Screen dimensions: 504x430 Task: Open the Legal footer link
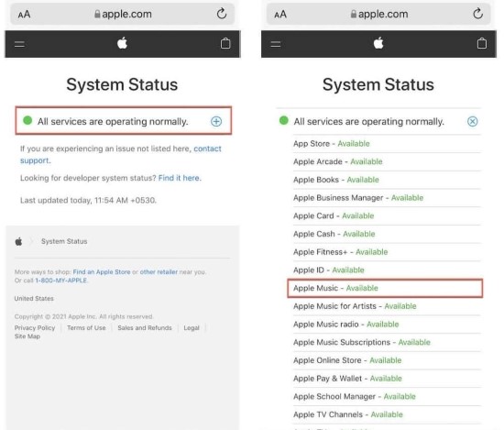[192, 327]
